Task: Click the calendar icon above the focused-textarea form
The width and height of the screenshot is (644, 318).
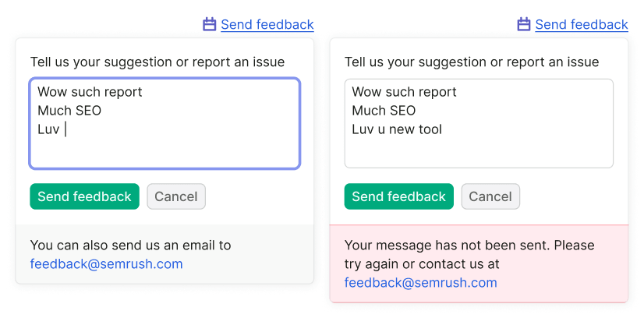Action: pos(210,24)
